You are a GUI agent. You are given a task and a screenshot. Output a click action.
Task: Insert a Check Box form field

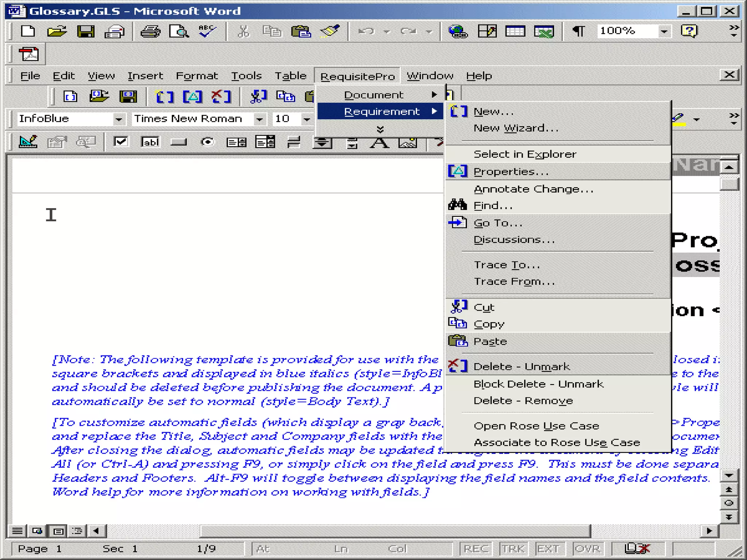[121, 142]
